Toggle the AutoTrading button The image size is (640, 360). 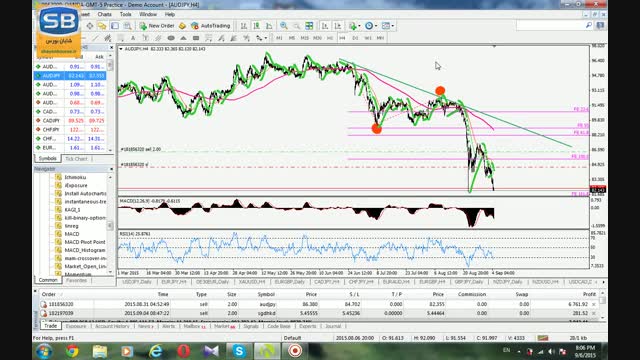coord(211,26)
